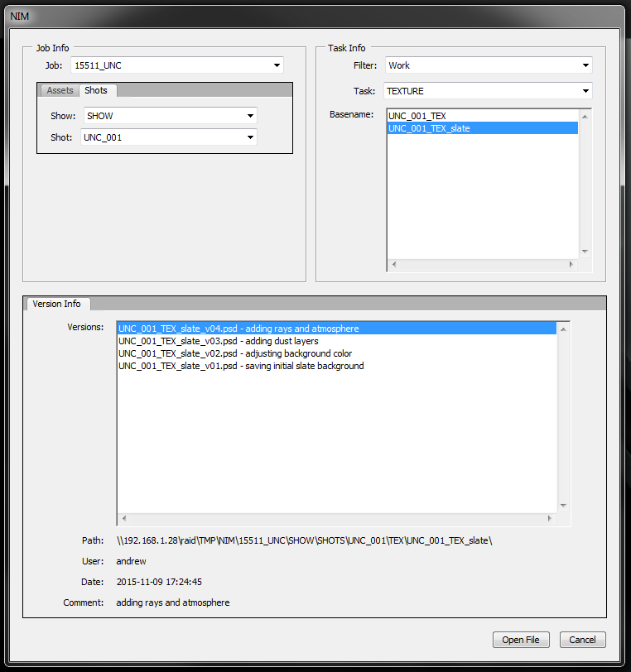Select version v04 adding rays and atmosphere
The height and width of the screenshot is (672, 631).
click(238, 329)
